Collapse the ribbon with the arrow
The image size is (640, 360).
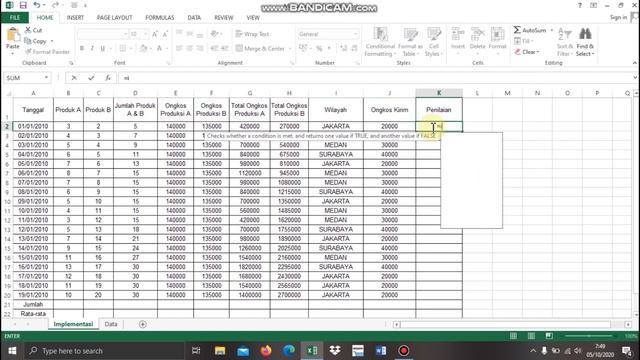(634, 63)
